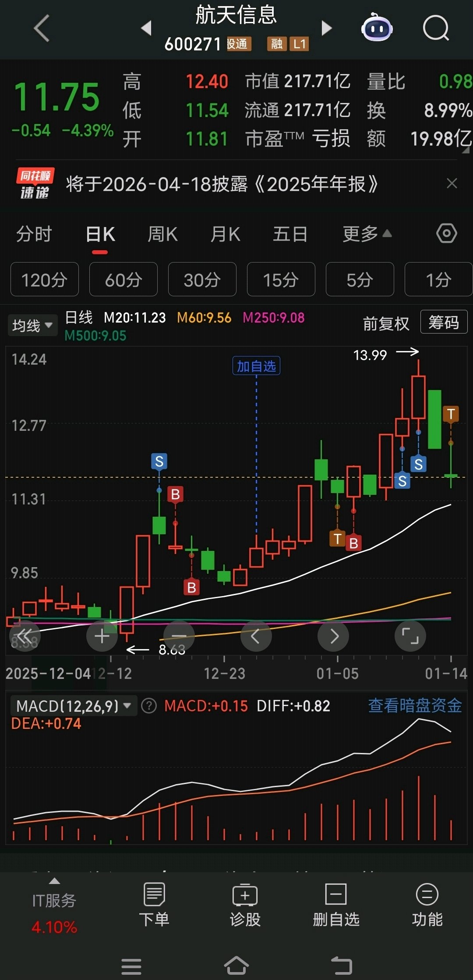Screen dimensions: 473x980
Task: Open the 均线 moving average dropdown
Action: pos(32,325)
